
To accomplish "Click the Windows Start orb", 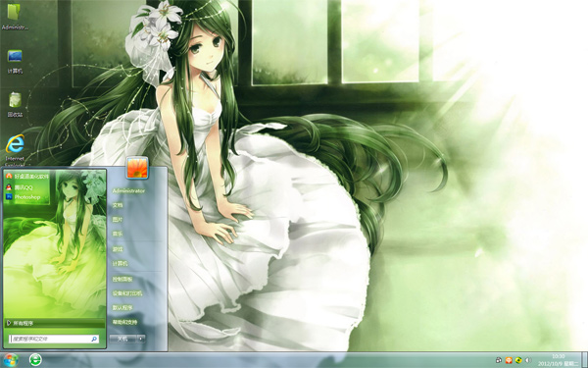I will tap(11, 360).
